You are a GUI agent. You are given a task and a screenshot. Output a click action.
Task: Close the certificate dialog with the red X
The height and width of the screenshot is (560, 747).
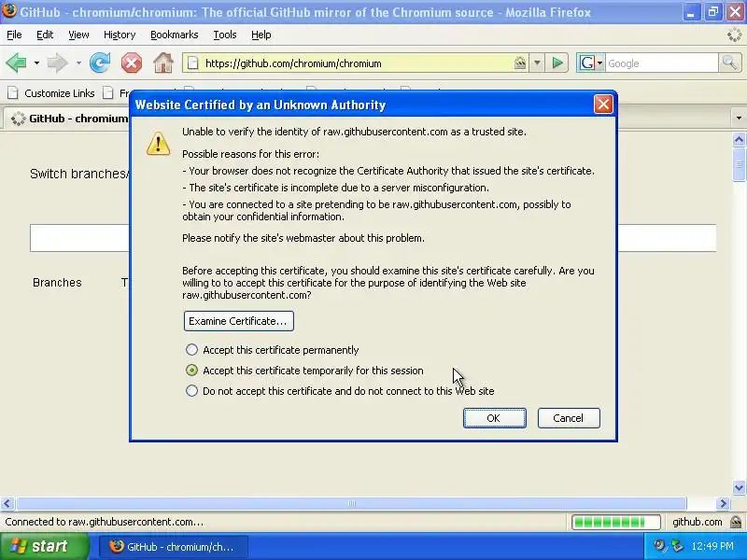(603, 104)
